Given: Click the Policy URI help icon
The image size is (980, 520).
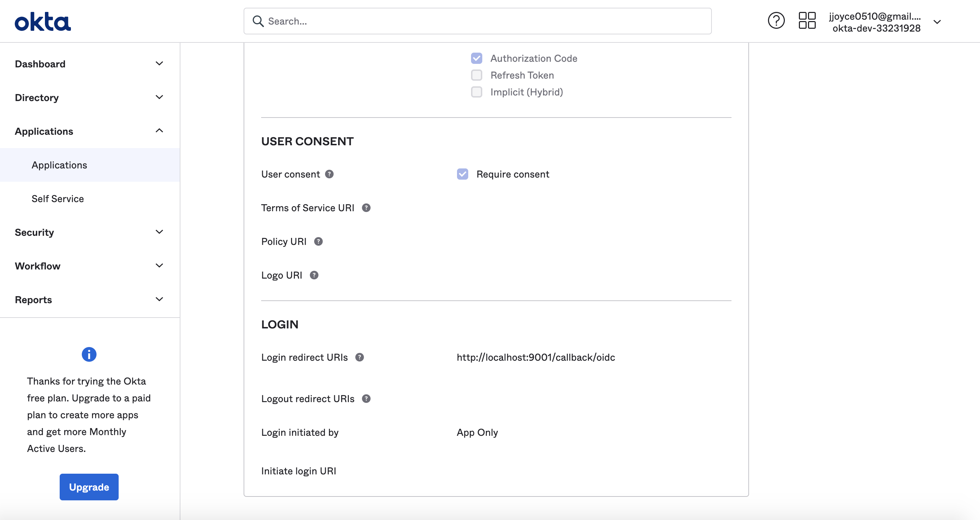Looking at the screenshot, I should 318,241.
